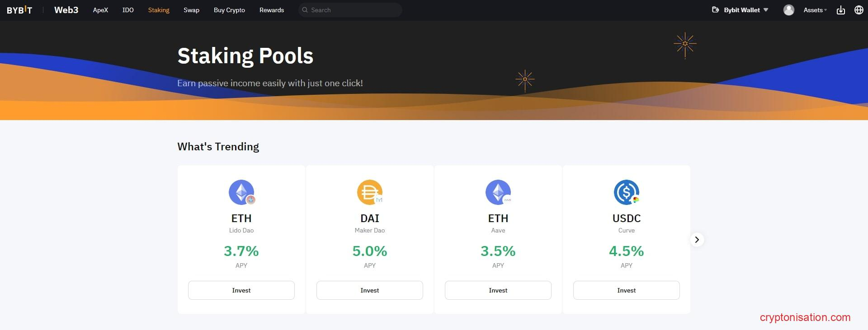Screen dimensions: 868x330
Task: Open the globe language selector icon
Action: click(859, 10)
